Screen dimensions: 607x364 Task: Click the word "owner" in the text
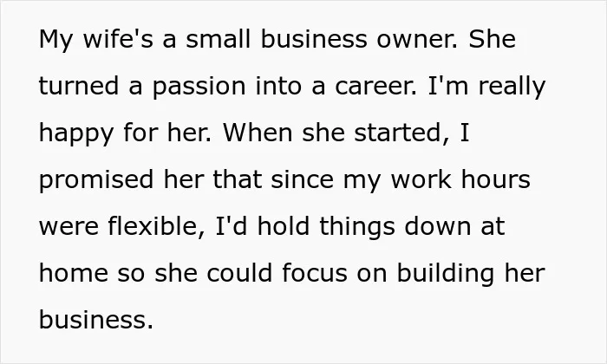point(417,39)
